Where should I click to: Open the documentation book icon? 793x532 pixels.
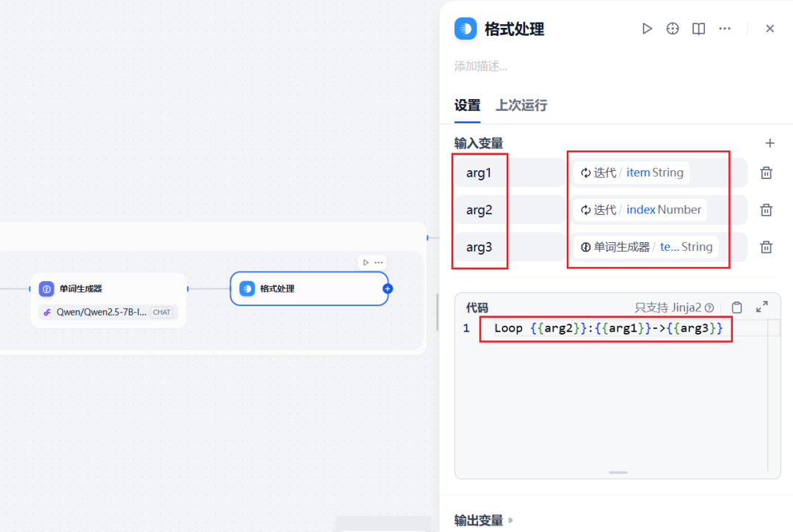click(x=698, y=29)
